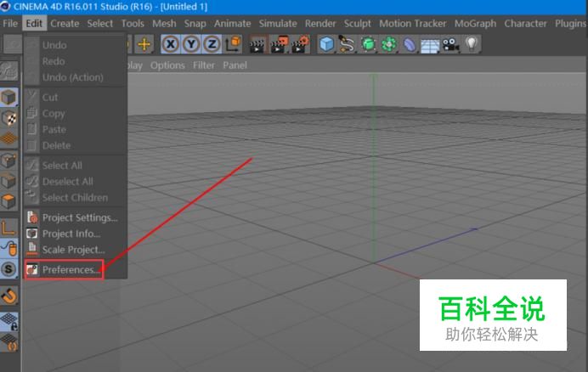Screen dimensions: 588x372
Task: Click the bottom-most planar workplane icon
Action: (x=8, y=342)
